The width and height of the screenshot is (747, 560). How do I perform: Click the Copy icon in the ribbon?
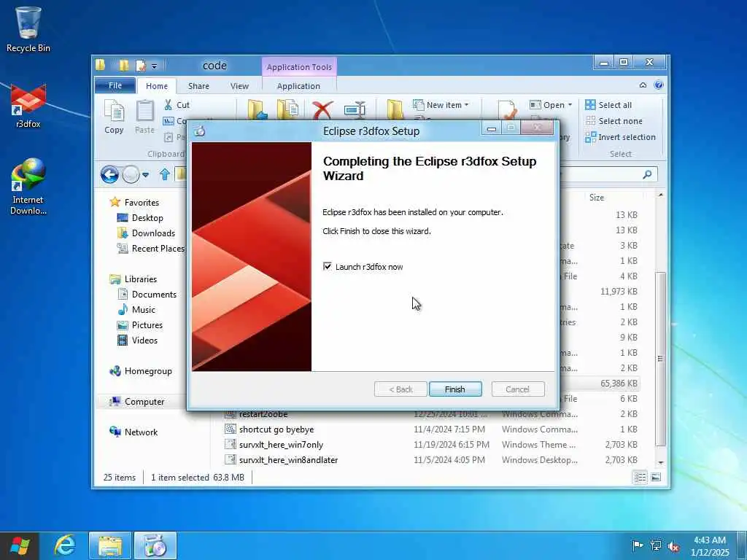115,117
